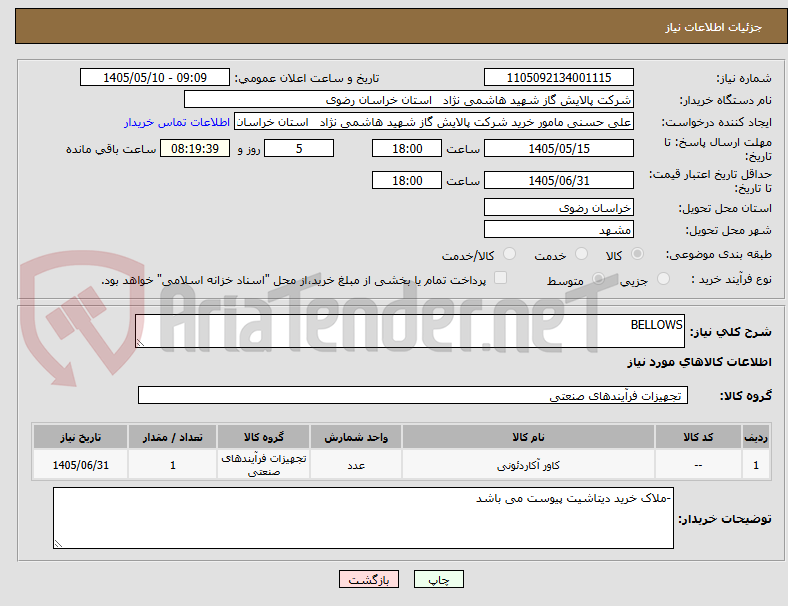Toggle the اسناد خزانه اسلامی payment checkbox

pos(501,278)
